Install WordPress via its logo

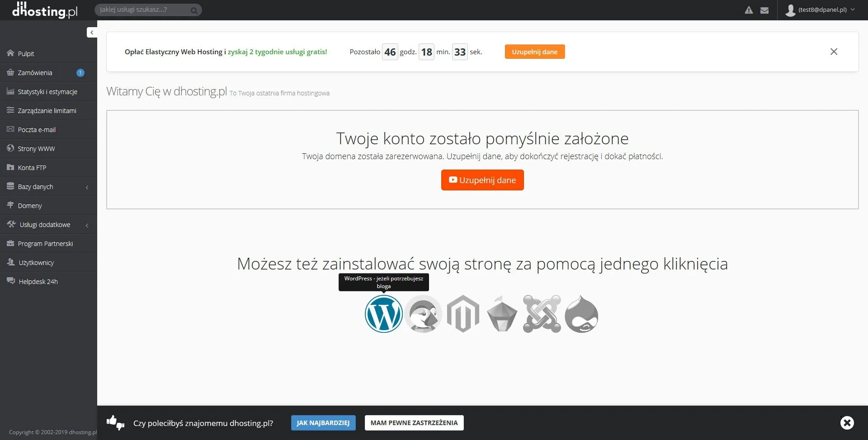tap(383, 314)
